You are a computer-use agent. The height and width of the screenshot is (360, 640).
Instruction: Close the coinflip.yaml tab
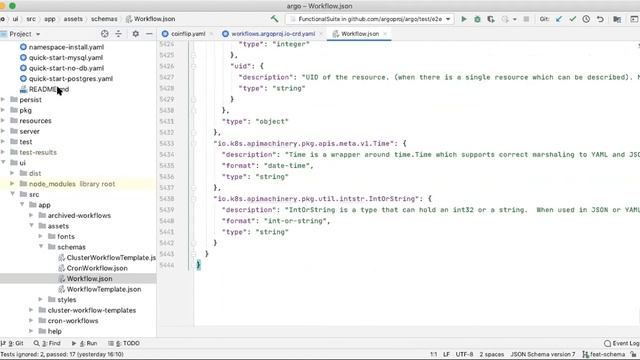tap(211, 33)
